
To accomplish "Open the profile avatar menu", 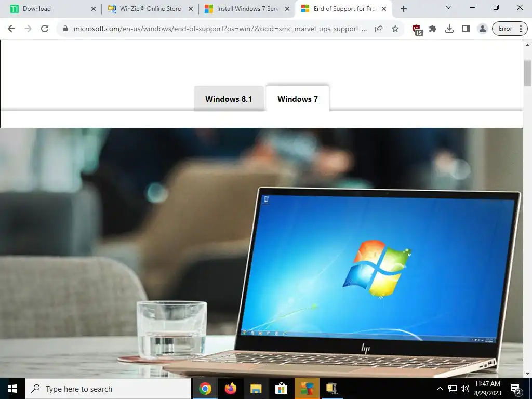I will tap(482, 29).
